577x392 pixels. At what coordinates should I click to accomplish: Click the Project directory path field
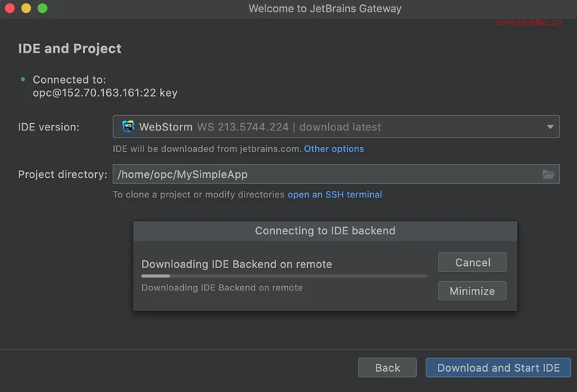point(336,174)
